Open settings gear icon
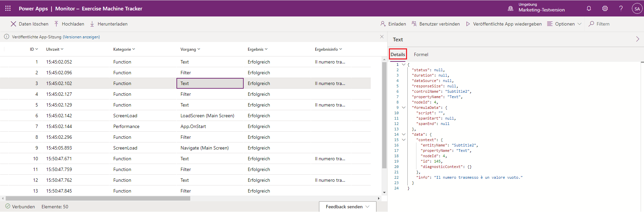The width and height of the screenshot is (644, 212). [x=605, y=8]
